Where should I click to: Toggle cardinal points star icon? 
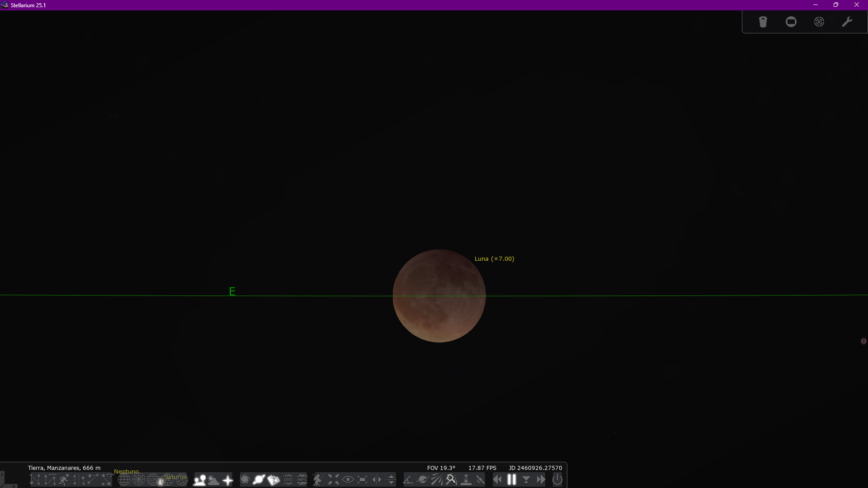coord(228,480)
